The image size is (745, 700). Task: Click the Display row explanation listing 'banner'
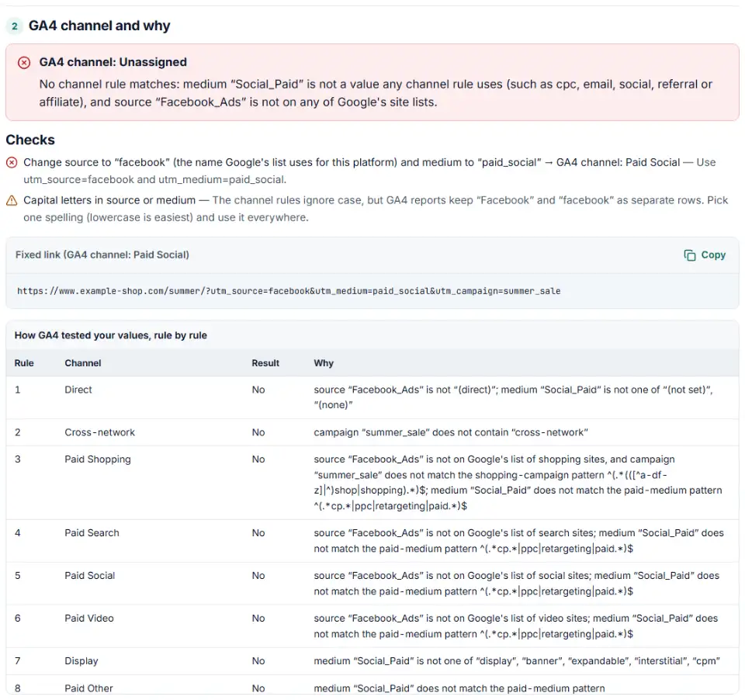pyautogui.click(x=517, y=661)
